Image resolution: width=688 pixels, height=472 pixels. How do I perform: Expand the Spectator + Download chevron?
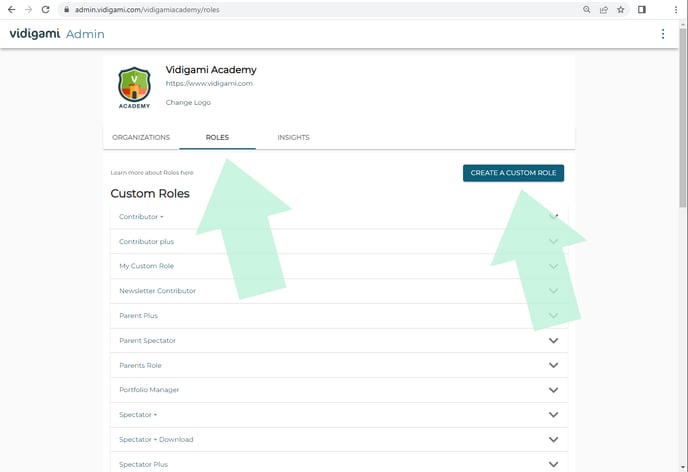[554, 439]
